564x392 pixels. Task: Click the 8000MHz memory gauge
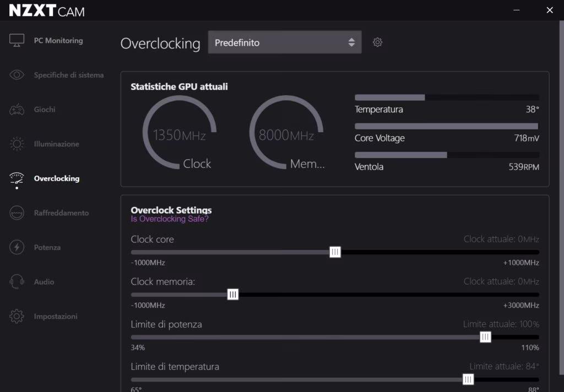[286, 132]
